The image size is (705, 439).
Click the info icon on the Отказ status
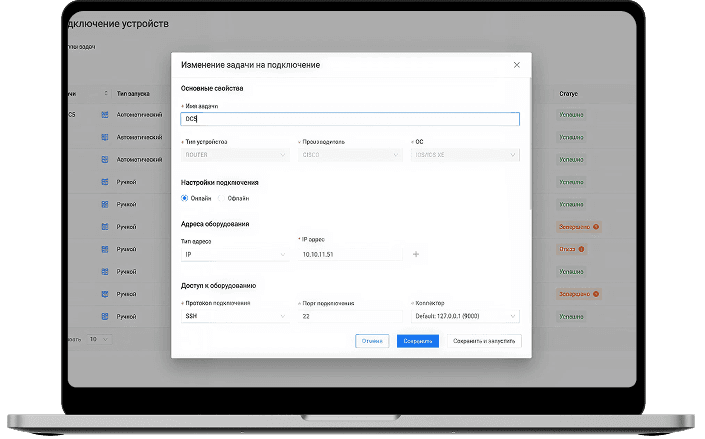581,249
